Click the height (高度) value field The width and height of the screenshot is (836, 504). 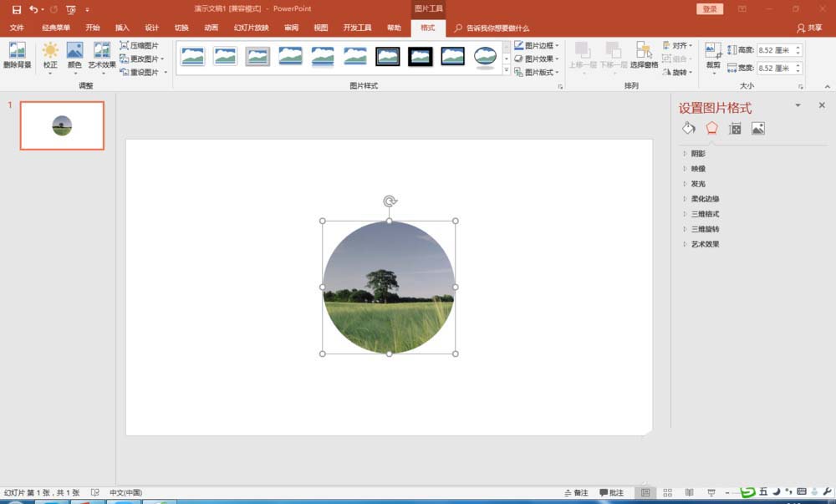[x=775, y=50]
